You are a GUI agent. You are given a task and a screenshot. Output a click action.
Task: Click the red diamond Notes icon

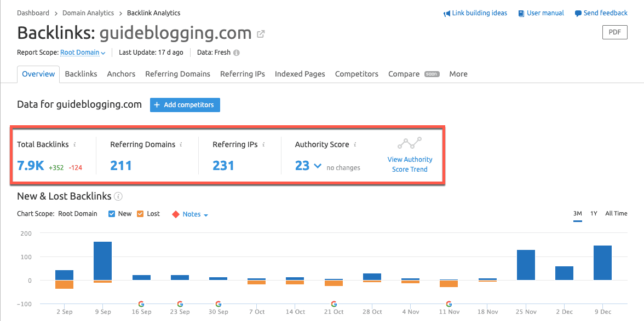tap(176, 214)
